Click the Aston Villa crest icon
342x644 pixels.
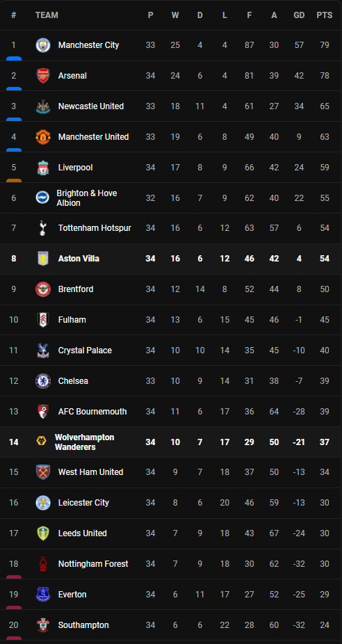tap(42, 258)
